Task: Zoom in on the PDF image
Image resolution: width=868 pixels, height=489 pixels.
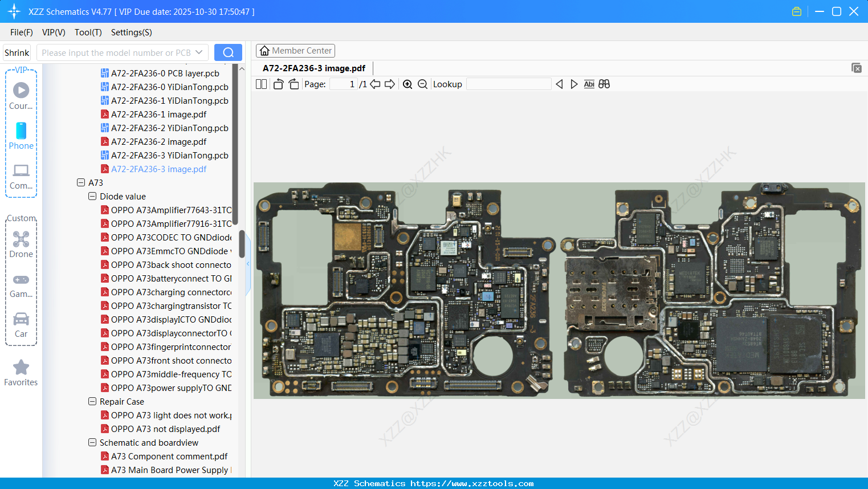Action: tap(407, 84)
